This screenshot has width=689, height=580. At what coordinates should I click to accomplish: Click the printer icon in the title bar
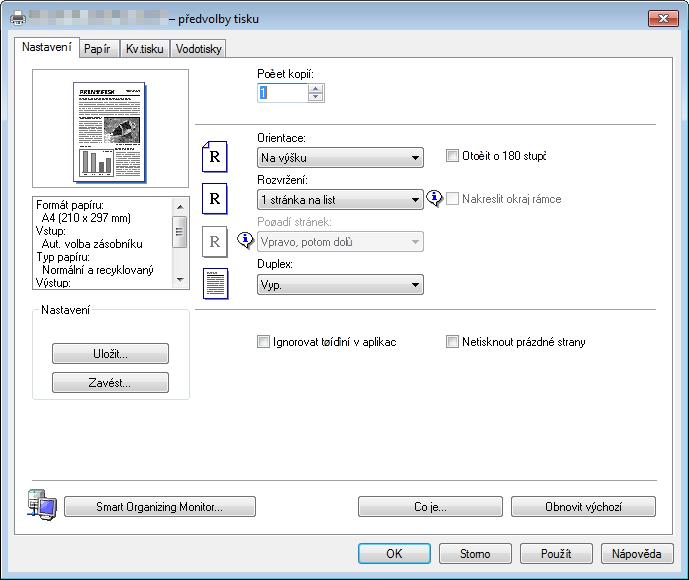point(18,18)
